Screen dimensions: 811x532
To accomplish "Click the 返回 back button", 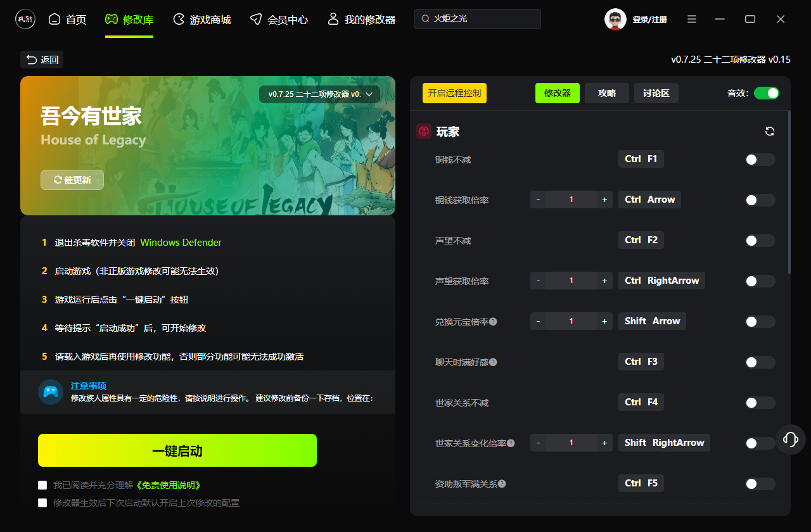I will [42, 60].
